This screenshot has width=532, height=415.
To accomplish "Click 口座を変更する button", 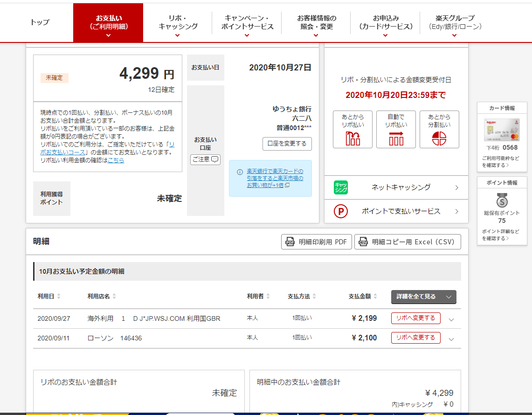I will [287, 144].
